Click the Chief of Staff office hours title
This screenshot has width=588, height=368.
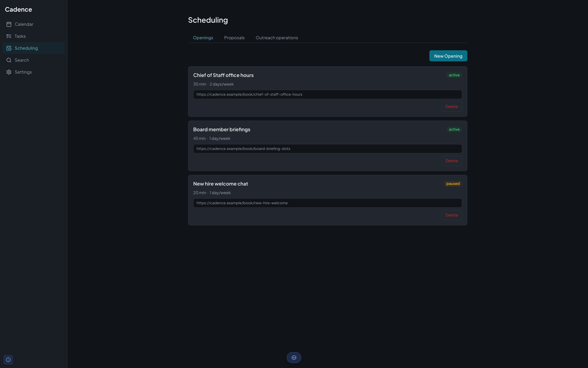pos(223,75)
